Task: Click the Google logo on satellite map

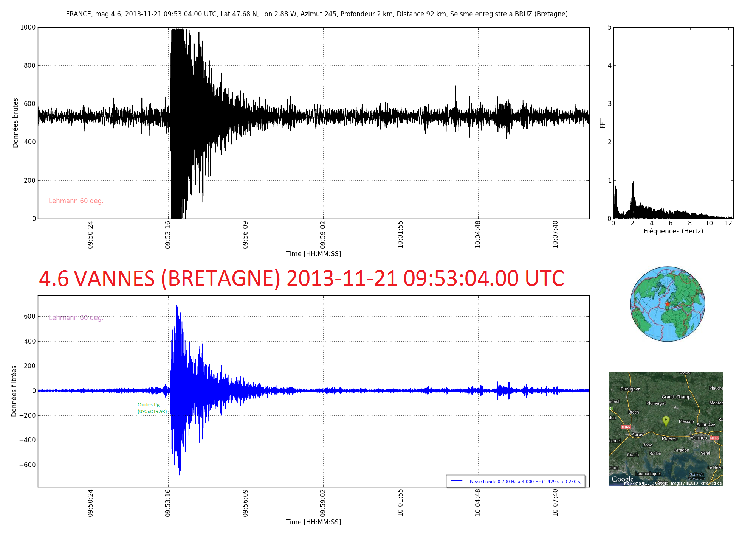Action: [622, 479]
